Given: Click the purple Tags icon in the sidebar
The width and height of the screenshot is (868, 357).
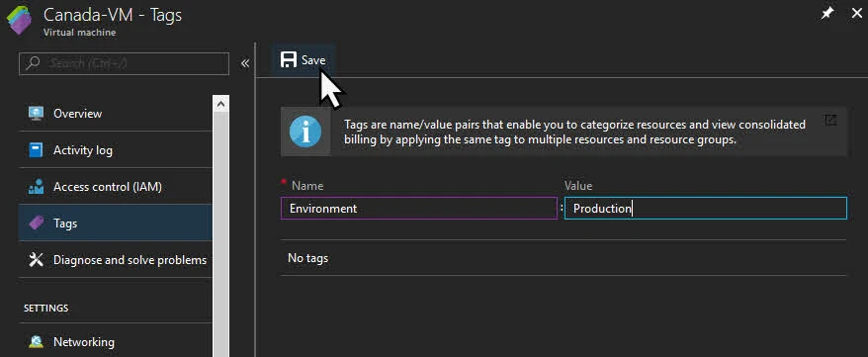Looking at the screenshot, I should 36,223.
